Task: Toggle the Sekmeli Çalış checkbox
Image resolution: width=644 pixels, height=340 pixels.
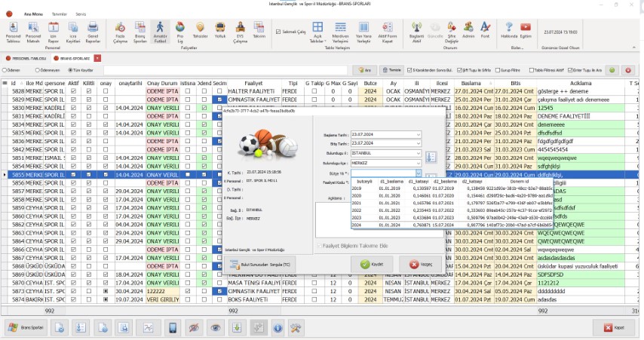Action: (x=278, y=32)
